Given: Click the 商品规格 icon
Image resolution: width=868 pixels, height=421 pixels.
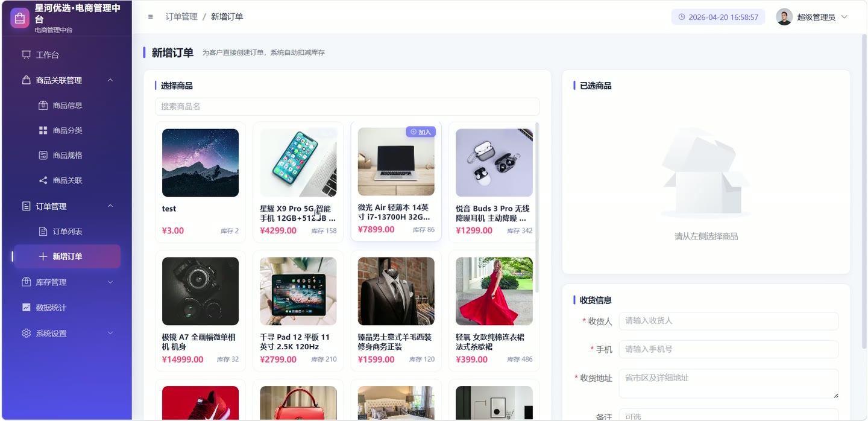Looking at the screenshot, I should click(43, 155).
